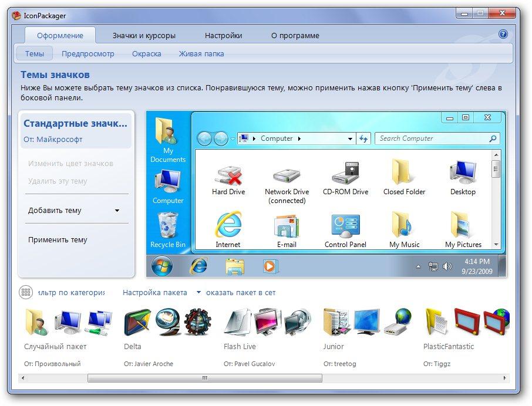Click the Network Drive icon in preview

(x=287, y=174)
